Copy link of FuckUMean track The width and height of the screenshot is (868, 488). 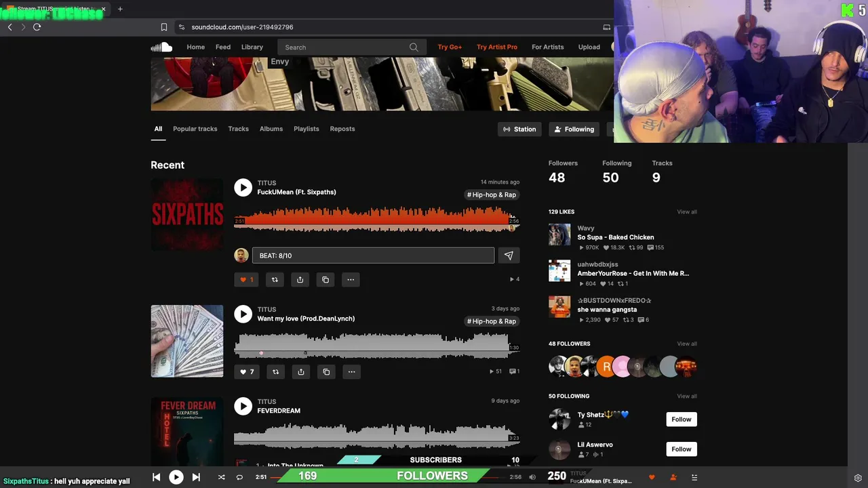coord(325,279)
